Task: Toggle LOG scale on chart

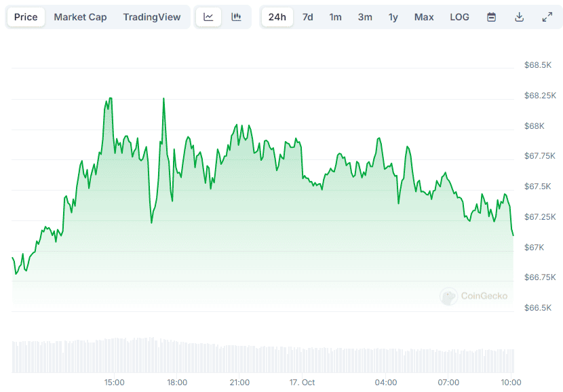Action: point(459,17)
